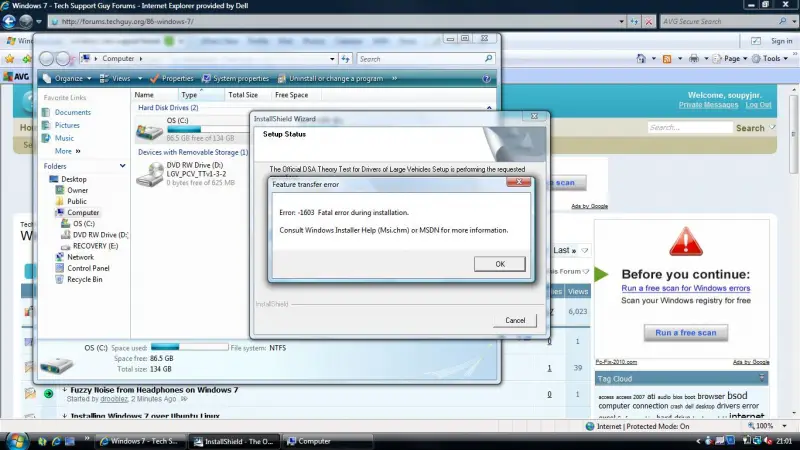Expand More favorite links
Image resolution: width=800 pixels, height=450 pixels.
[67, 151]
